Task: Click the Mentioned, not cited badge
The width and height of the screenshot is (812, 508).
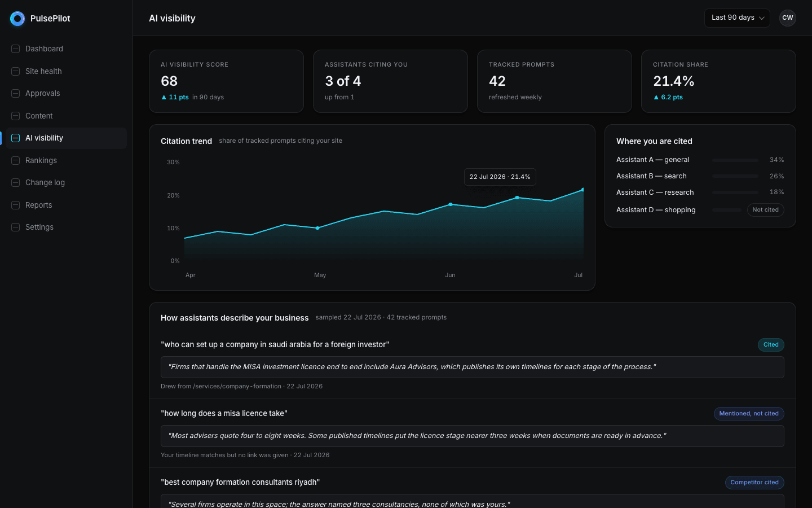Action: (x=749, y=414)
